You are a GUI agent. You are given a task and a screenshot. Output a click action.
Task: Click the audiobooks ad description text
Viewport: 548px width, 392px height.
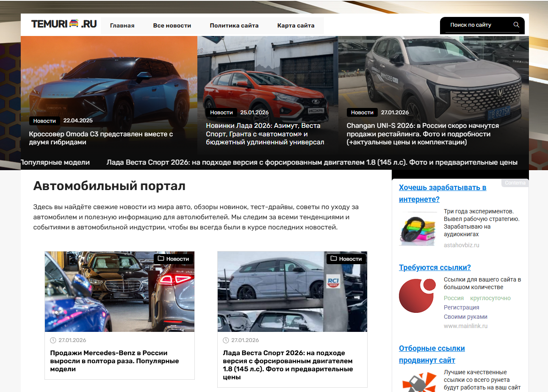pyautogui.click(x=482, y=223)
